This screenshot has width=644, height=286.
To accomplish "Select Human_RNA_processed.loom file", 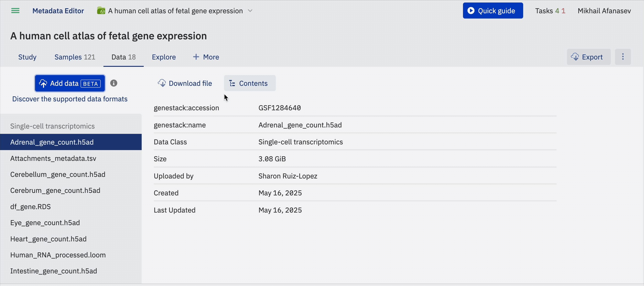I will (58, 255).
